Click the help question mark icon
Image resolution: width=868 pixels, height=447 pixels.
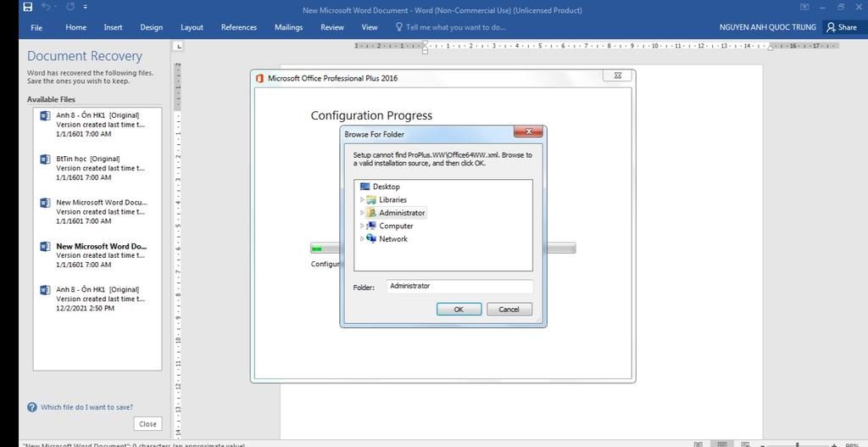coord(32,407)
